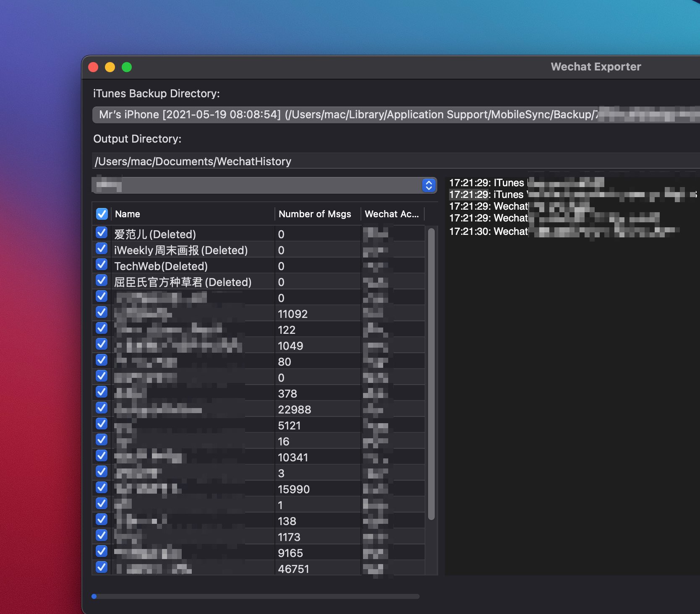Toggle the TechWeb(Deleted) checkbox
This screenshot has width=700, height=614.
click(x=101, y=264)
